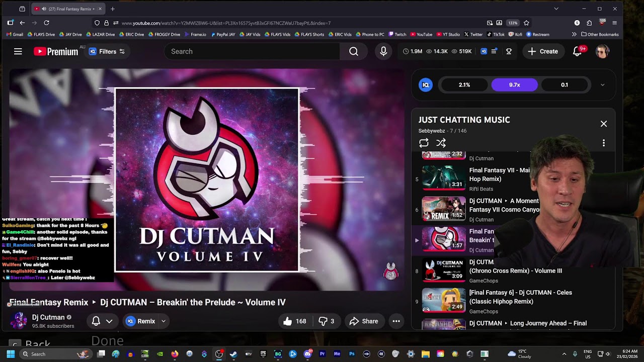Select the Final Fantasy Remix browser tab
Viewport: 644px width, 362px height.
pyautogui.click(x=67, y=9)
